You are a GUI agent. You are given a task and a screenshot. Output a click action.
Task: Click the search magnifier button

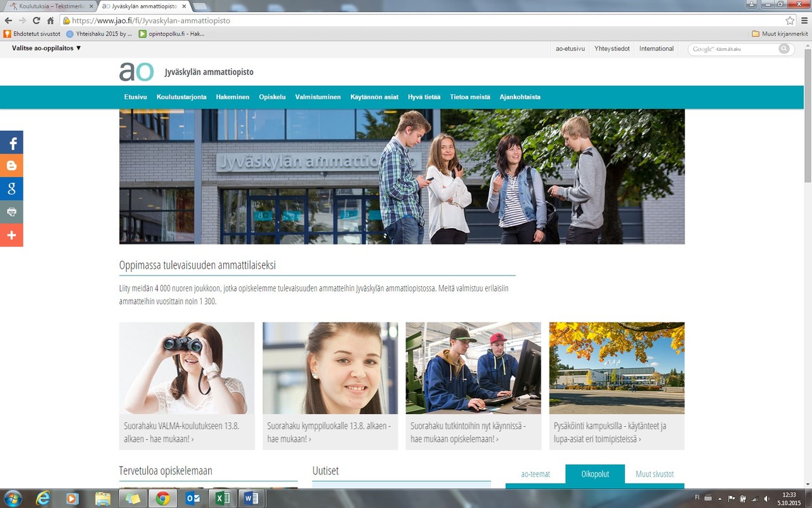784,49
